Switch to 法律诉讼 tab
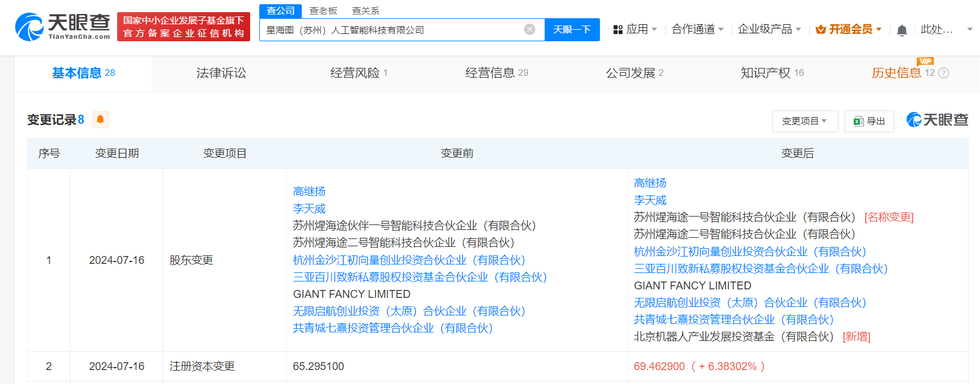Image resolution: width=980 pixels, height=384 pixels. 221,73
